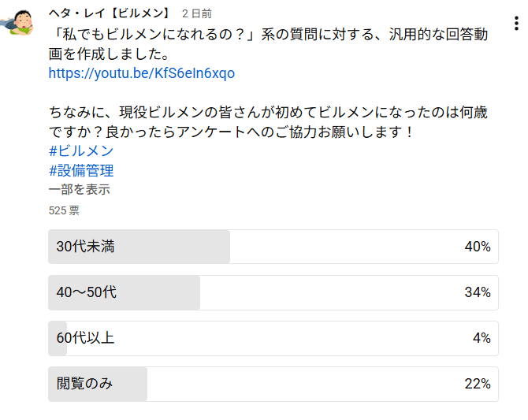Open the ヘタ・レイ【ビルメン】 channel name

110,14
